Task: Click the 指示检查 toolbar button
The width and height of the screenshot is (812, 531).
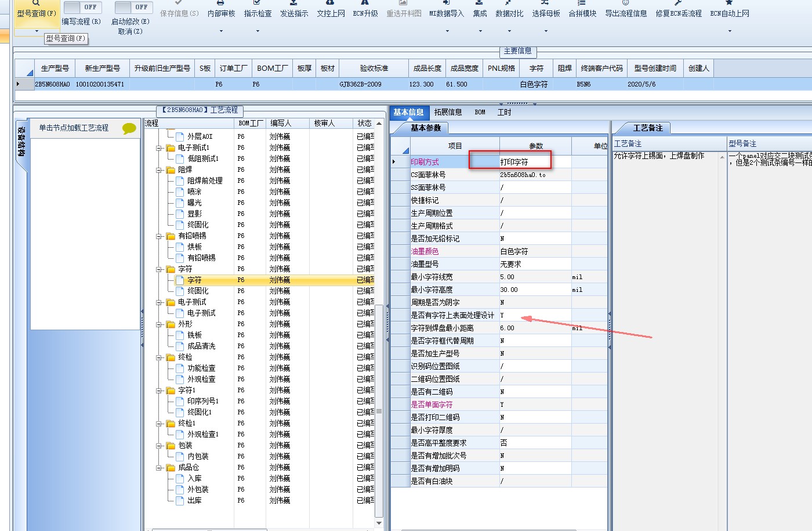Action: click(258, 10)
